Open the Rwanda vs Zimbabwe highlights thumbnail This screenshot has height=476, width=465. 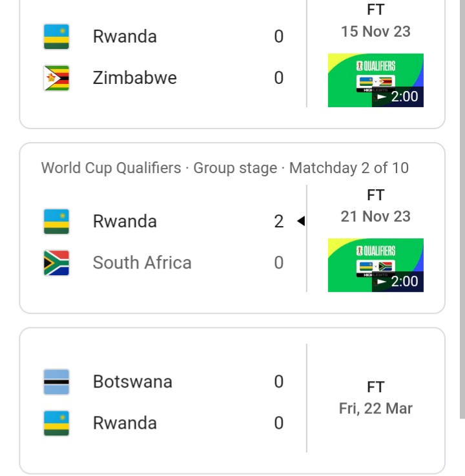(375, 80)
